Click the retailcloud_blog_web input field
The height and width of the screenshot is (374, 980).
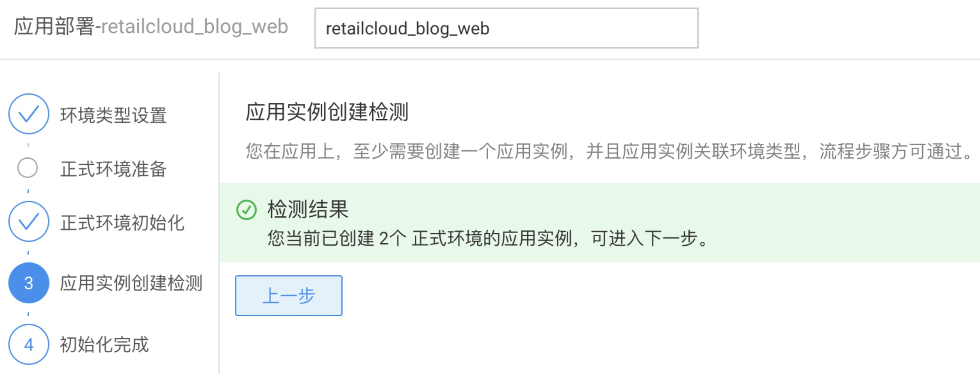tap(506, 28)
